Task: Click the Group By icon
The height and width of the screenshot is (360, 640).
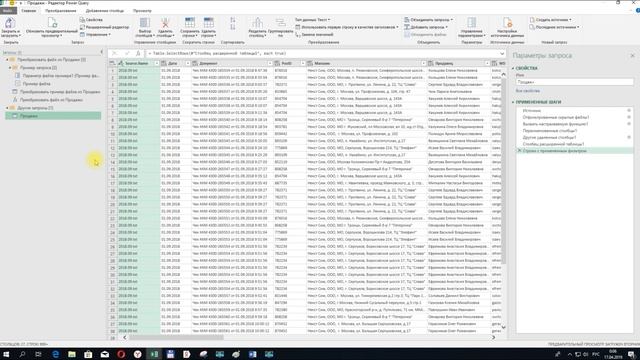Action: click(x=280, y=23)
